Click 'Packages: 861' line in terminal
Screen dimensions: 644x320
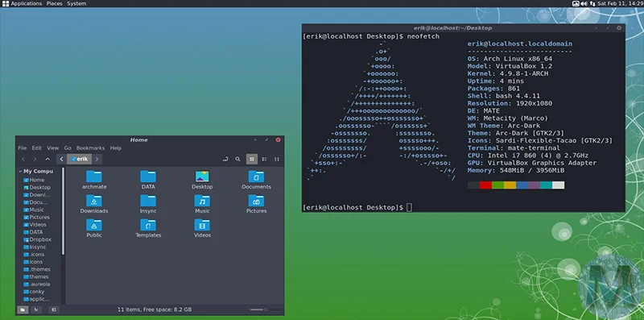click(x=493, y=89)
